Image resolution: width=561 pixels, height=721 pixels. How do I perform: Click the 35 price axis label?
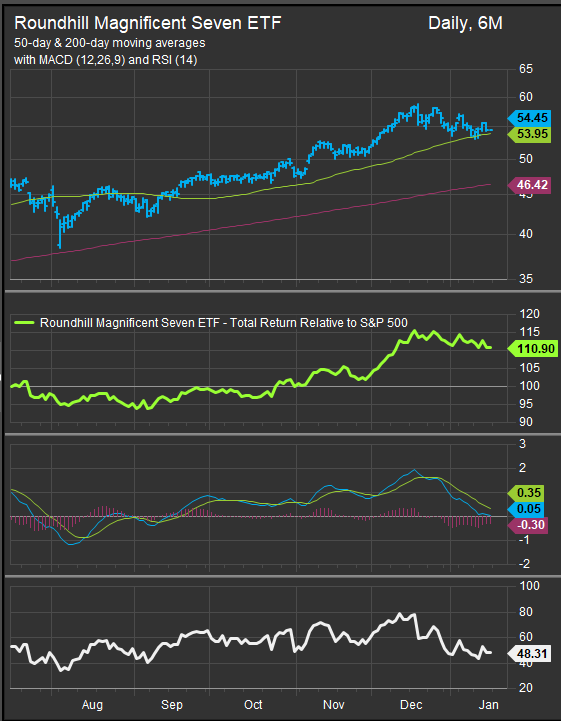526,279
